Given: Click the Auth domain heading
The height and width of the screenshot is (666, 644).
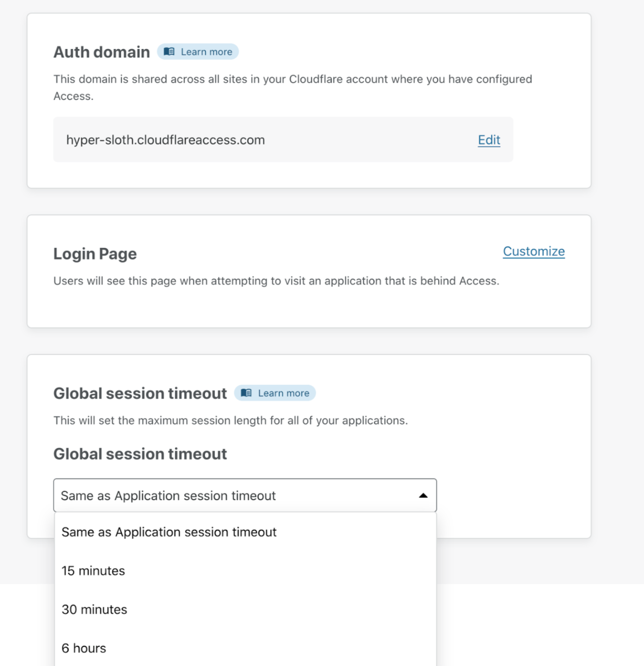Looking at the screenshot, I should click(102, 52).
